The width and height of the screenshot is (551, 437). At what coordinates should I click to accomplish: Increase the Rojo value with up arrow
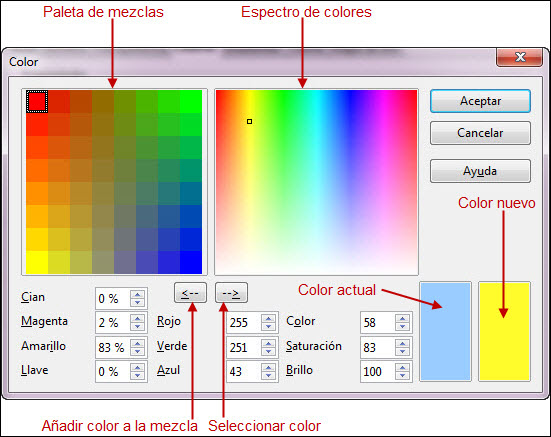click(x=268, y=318)
